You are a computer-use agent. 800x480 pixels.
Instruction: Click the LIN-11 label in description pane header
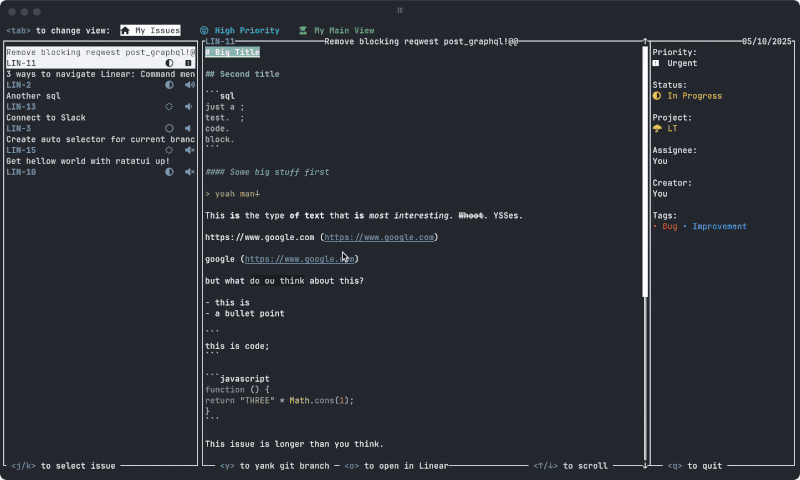click(x=220, y=41)
